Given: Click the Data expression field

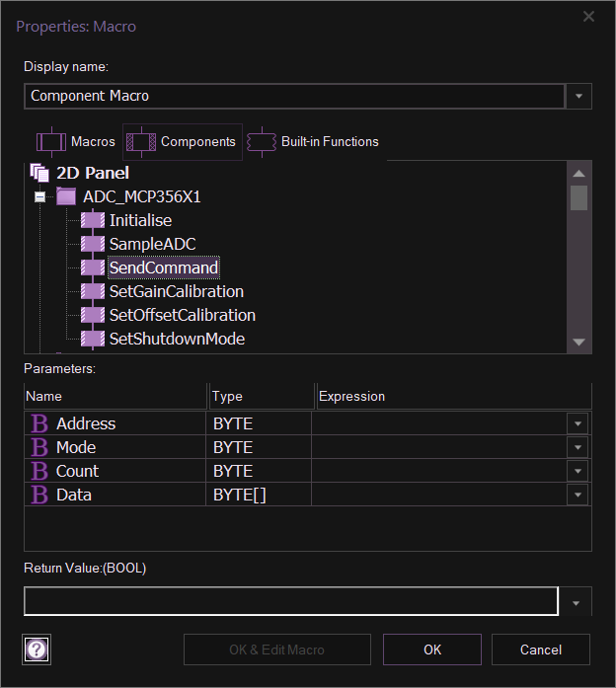Looking at the screenshot, I should (x=439, y=495).
